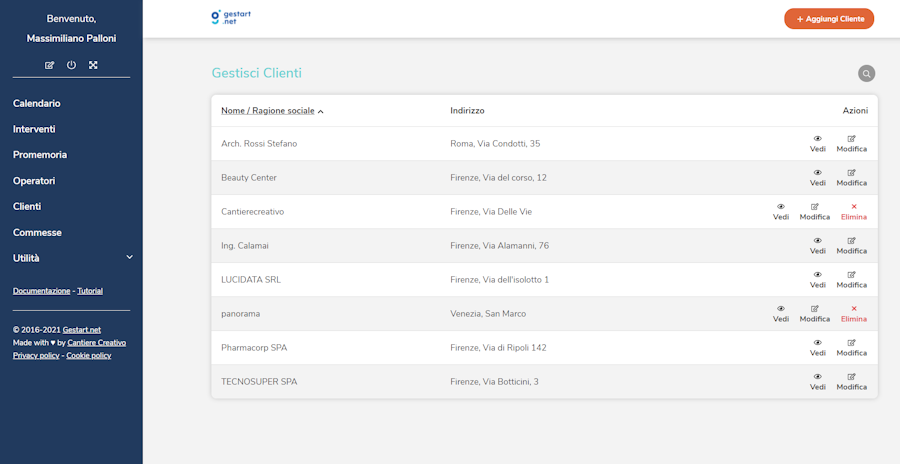
Task: Edit client Arch. Rossi Stefano
Action: 851,144
